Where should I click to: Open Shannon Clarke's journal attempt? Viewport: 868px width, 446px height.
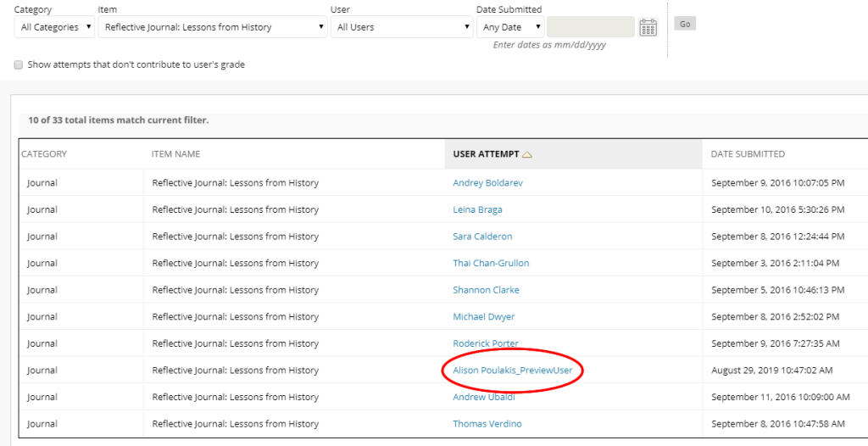click(x=486, y=290)
